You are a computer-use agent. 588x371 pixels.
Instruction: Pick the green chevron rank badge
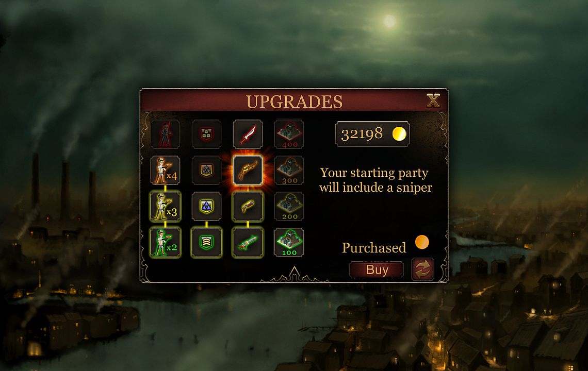[x=206, y=243]
